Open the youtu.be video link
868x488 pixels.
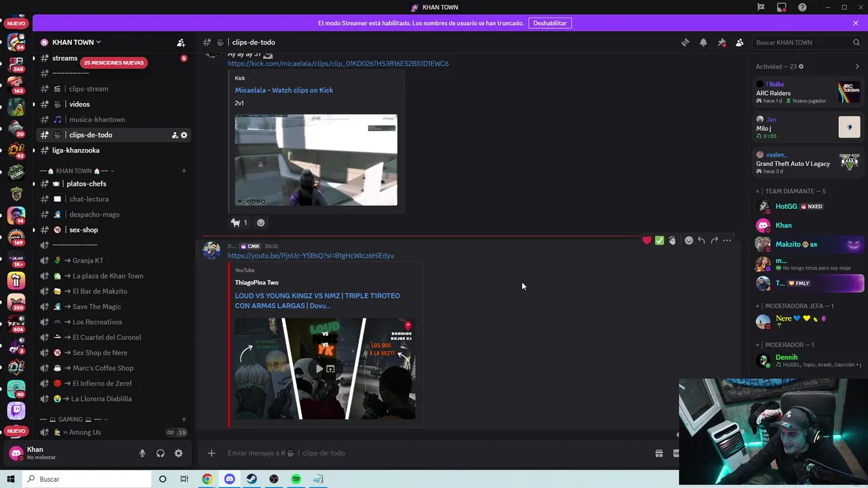311,256
